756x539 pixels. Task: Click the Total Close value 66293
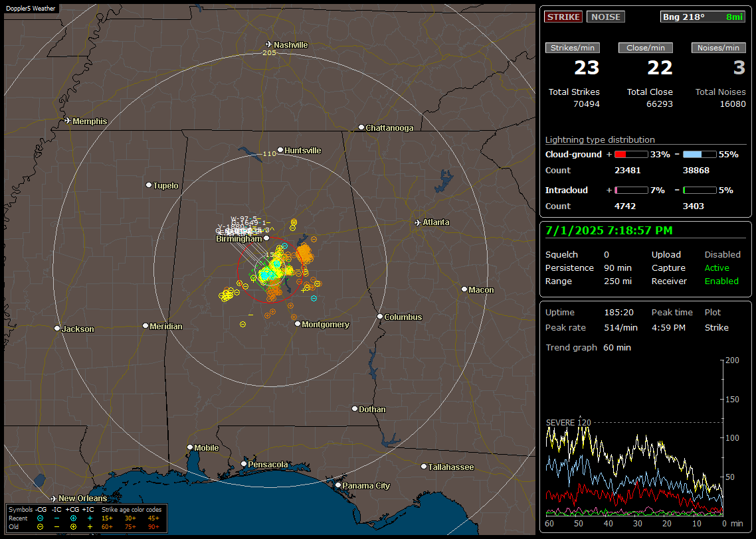click(659, 104)
